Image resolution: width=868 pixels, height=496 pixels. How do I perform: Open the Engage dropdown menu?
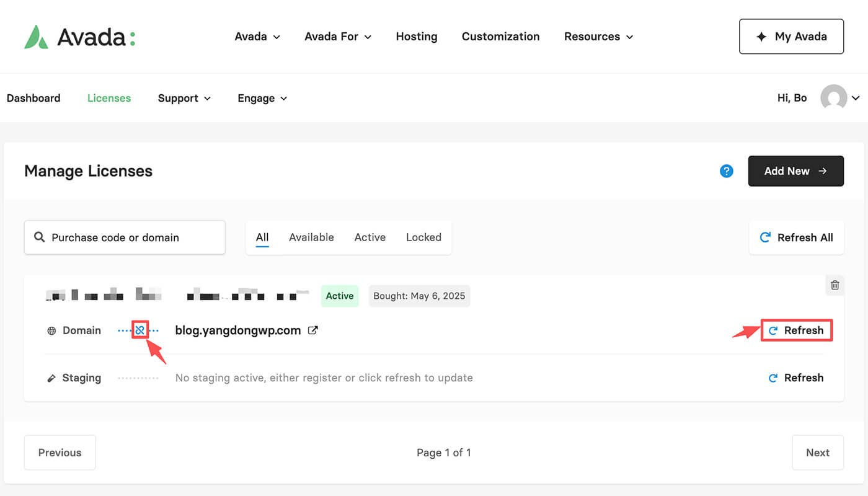click(x=262, y=98)
